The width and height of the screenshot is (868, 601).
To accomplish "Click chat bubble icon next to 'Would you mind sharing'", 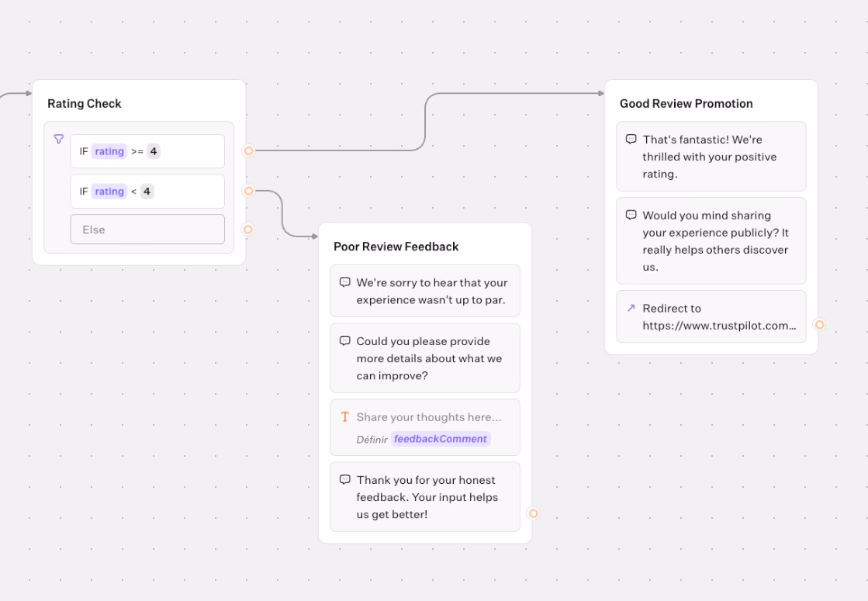I will [x=631, y=216].
